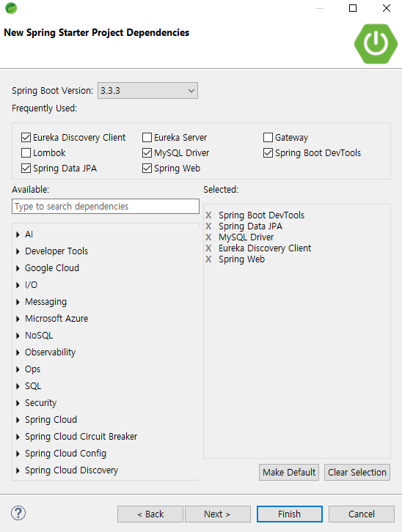402x532 pixels.
Task: Expand the Spring Cloud Config category
Action: 18,454
